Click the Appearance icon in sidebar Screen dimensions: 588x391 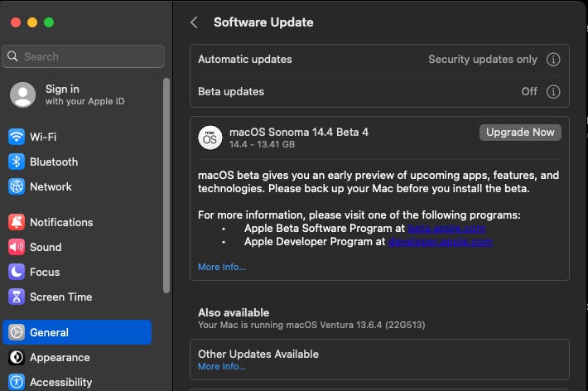17,357
